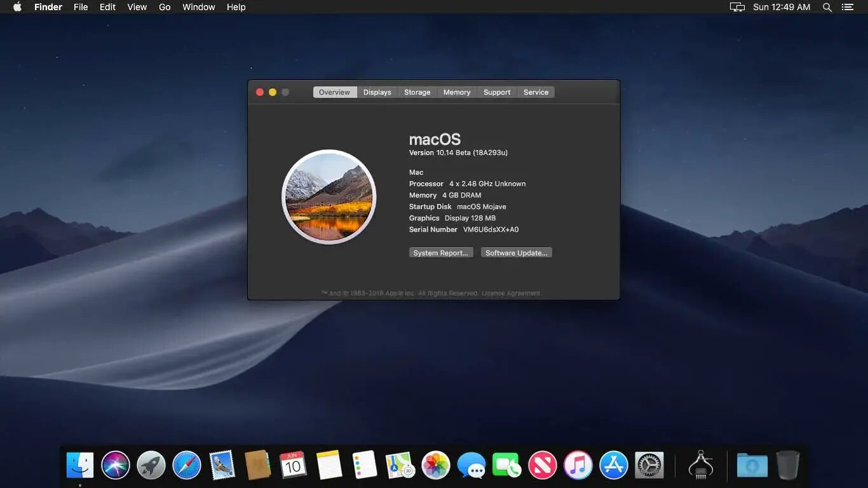Open the Finder menu

48,7
